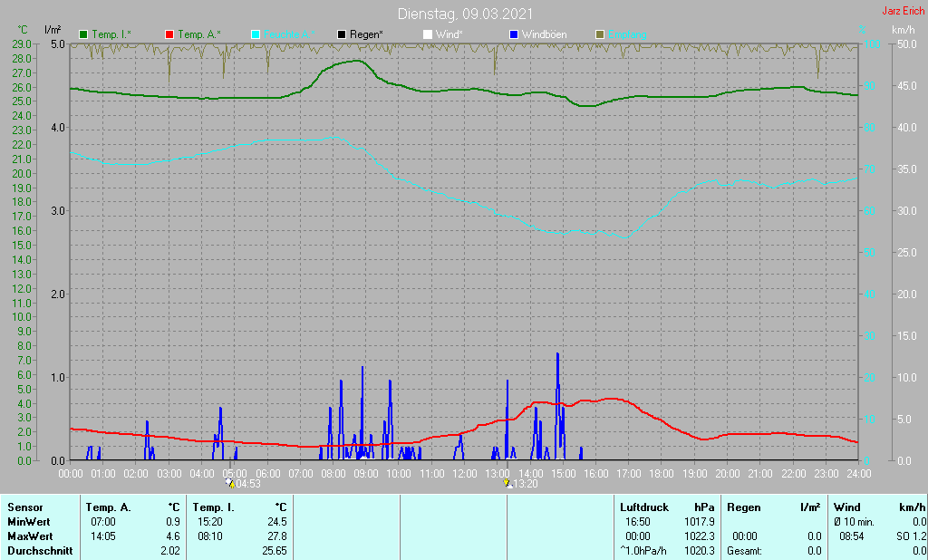
Task: Click the 'Temp. A.' column header
Action: tap(109, 507)
